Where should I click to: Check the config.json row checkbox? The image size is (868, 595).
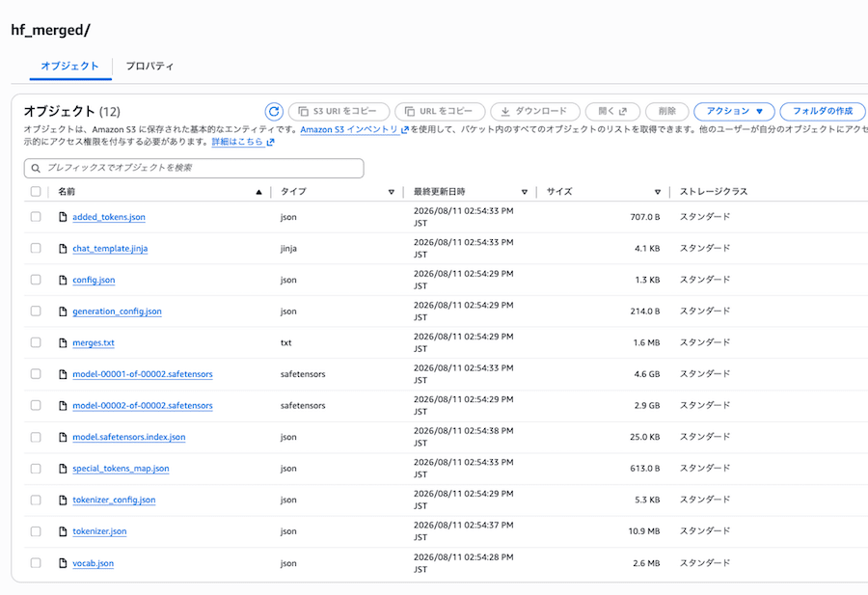(x=36, y=280)
